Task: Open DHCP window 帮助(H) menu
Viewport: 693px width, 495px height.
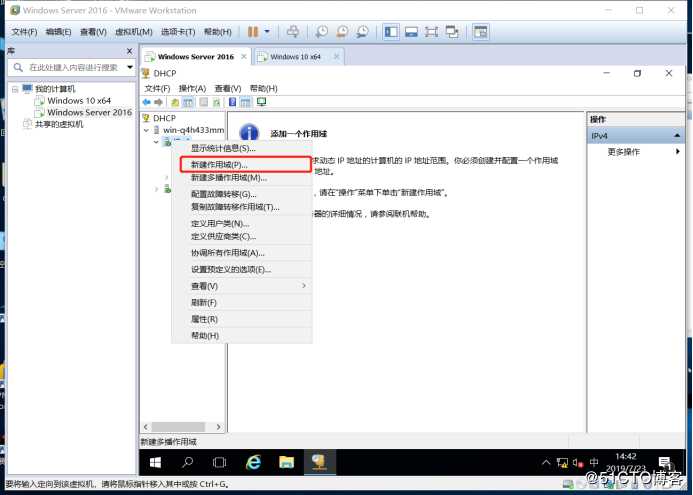Action: tap(263, 88)
